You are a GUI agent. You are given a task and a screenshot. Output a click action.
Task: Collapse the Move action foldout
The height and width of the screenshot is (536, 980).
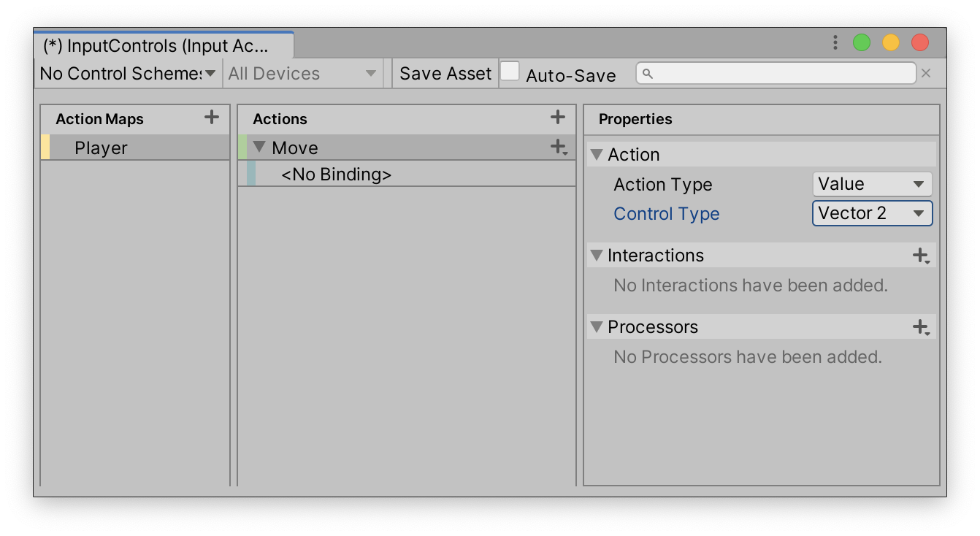click(x=259, y=148)
